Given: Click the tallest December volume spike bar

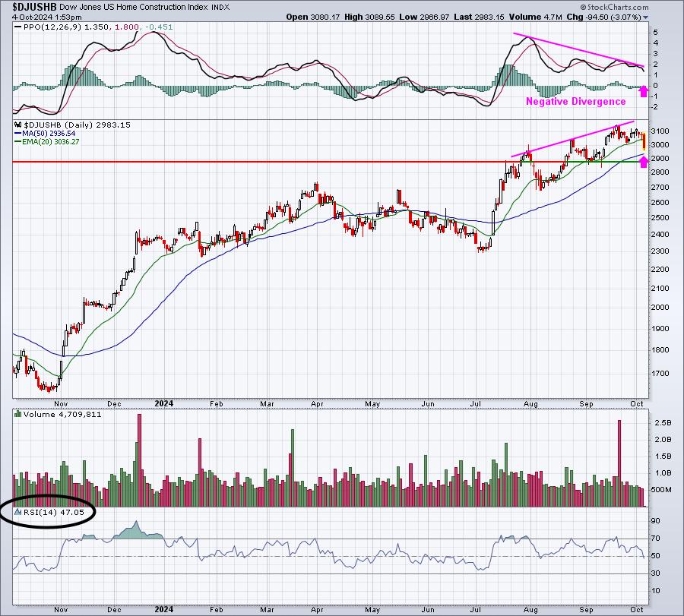Looking at the screenshot, I should pyautogui.click(x=140, y=460).
